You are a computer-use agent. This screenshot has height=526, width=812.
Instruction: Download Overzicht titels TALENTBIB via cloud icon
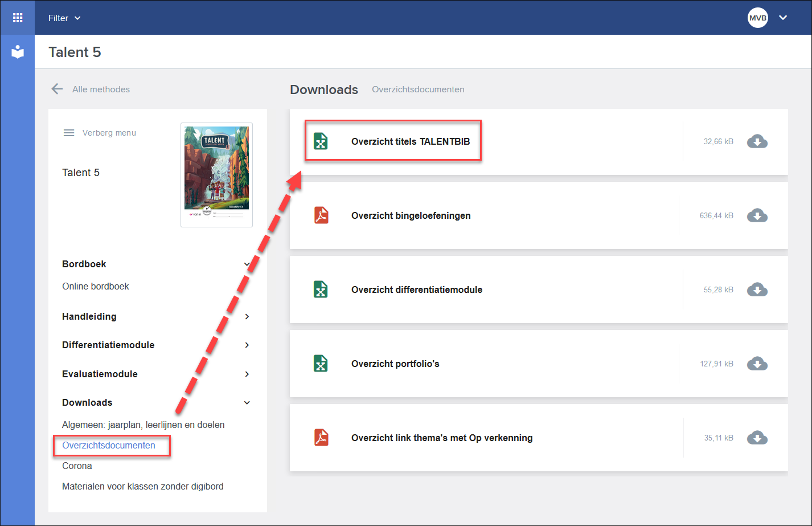click(x=757, y=141)
